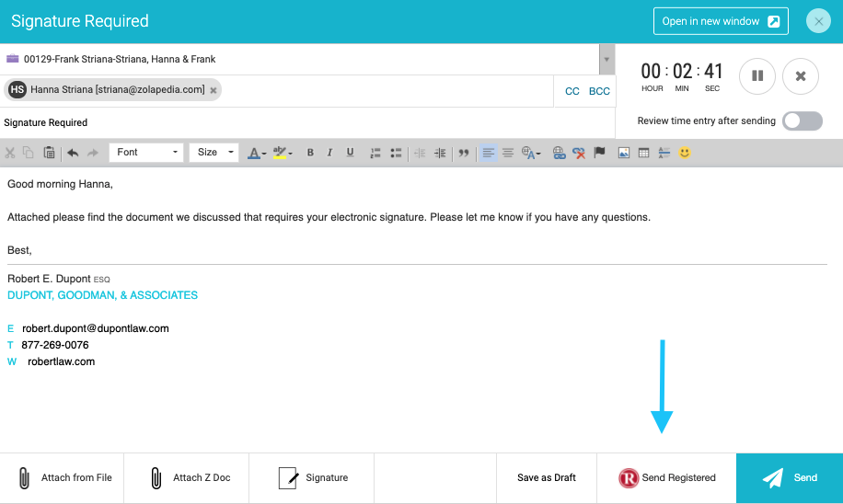This screenshot has height=504, width=843.
Task: Apply block quote formatting
Action: pos(464,154)
